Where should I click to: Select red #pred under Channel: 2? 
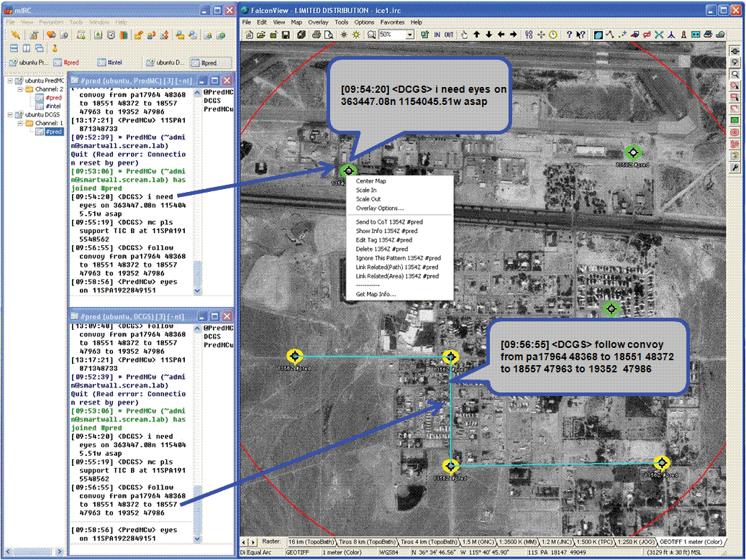coord(54,98)
